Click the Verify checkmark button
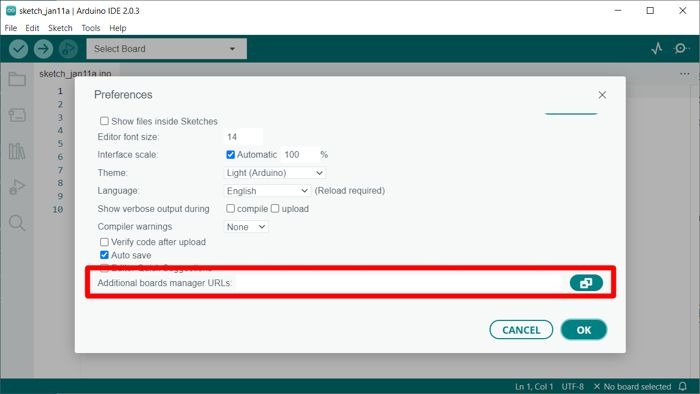The image size is (700, 394). [x=18, y=49]
